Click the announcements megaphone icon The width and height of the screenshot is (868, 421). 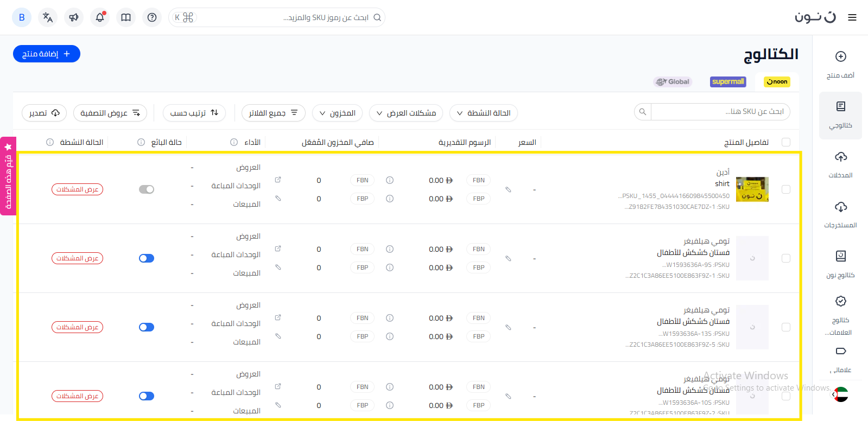coord(74,17)
